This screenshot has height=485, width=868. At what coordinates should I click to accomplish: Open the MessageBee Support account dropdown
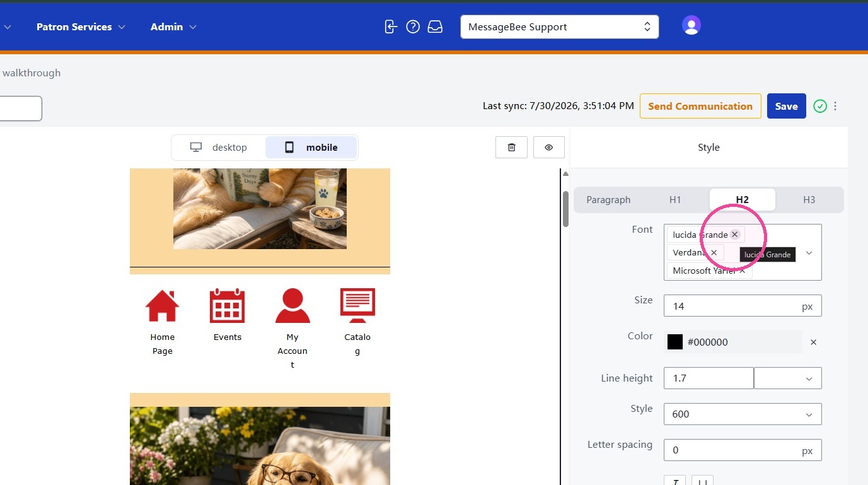[x=560, y=26]
